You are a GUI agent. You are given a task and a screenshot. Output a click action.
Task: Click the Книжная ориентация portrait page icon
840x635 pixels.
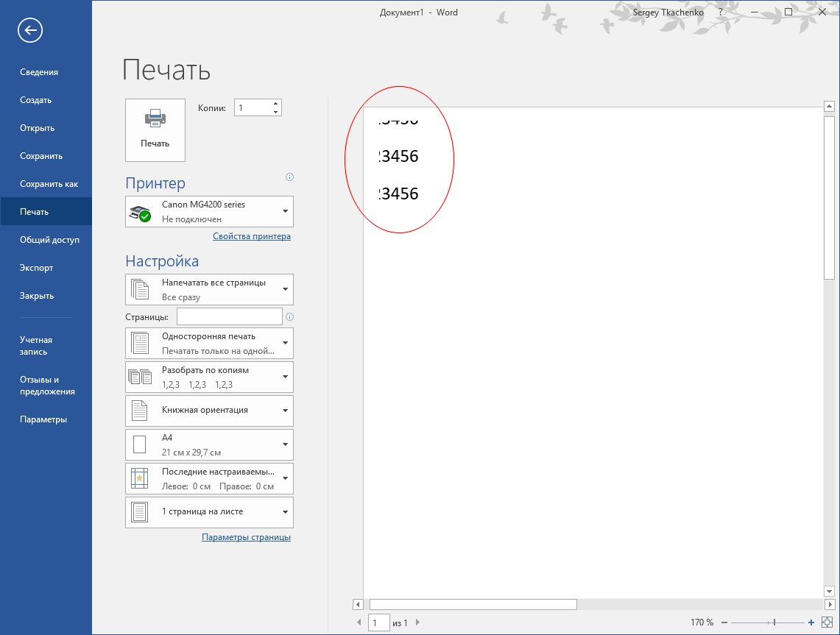139,411
